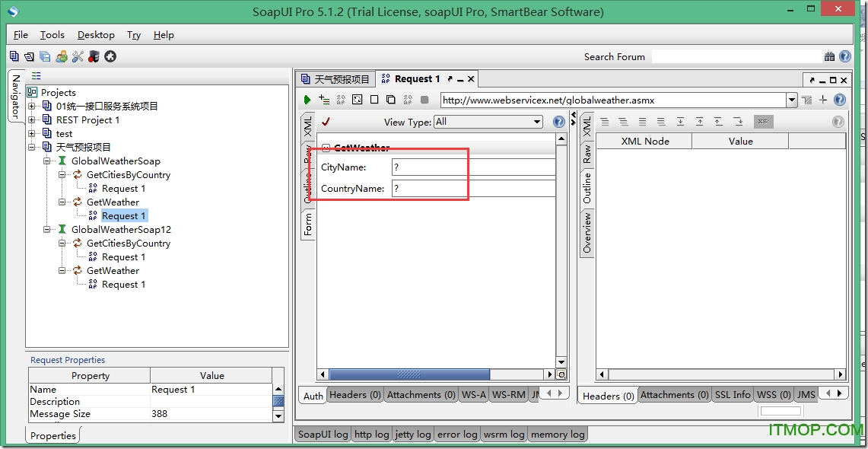Click the red validate checkmark icon
The height and width of the screenshot is (449, 868).
point(326,121)
